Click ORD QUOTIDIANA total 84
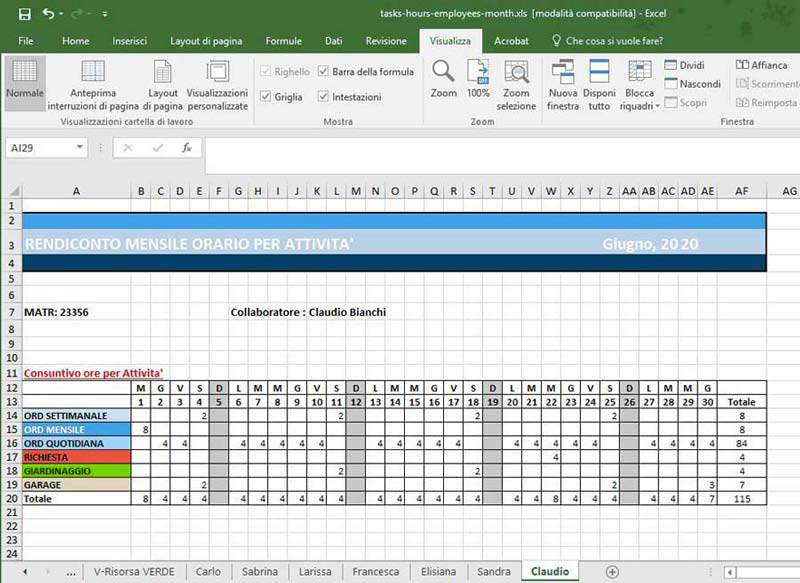The image size is (800, 583). 742,443
